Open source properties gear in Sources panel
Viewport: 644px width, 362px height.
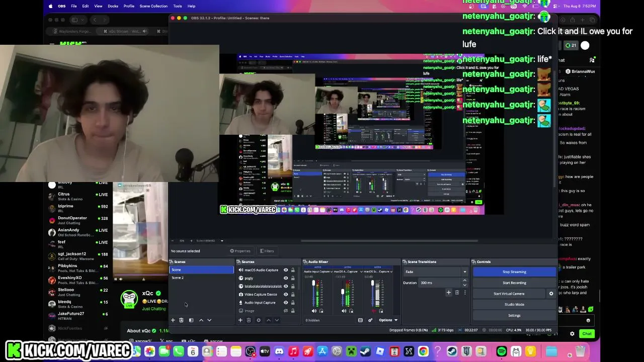pyautogui.click(x=259, y=320)
